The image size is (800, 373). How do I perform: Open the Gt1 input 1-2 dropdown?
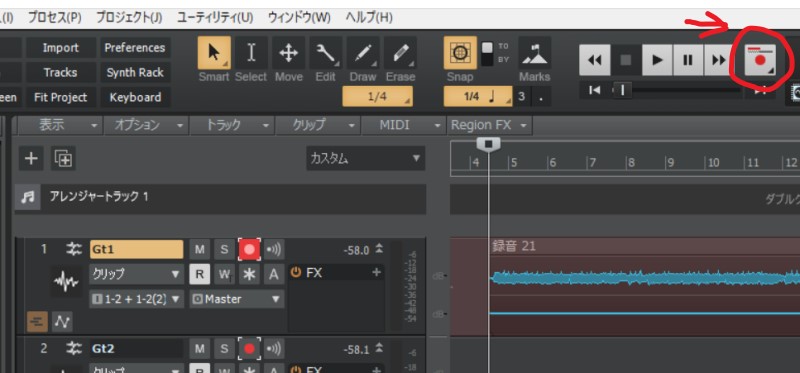tap(136, 299)
